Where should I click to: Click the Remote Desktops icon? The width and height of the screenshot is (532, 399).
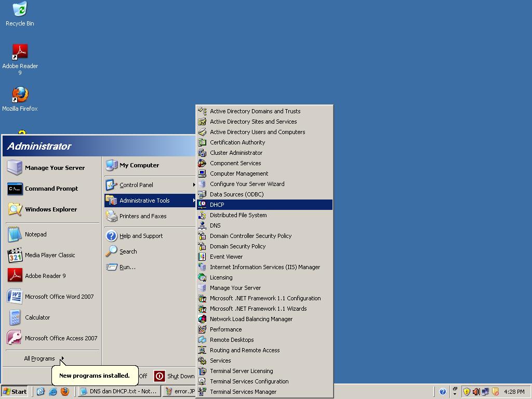pyautogui.click(x=202, y=340)
